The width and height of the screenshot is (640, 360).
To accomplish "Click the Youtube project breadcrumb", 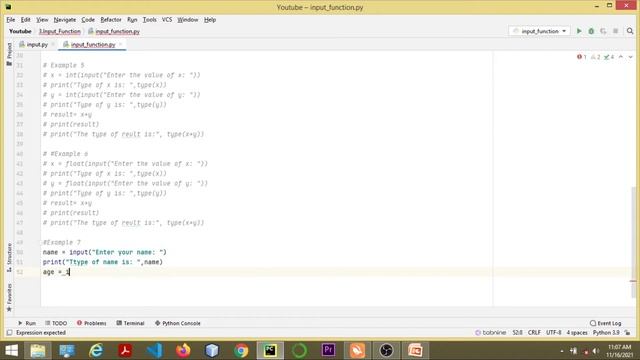I will pyautogui.click(x=20, y=31).
